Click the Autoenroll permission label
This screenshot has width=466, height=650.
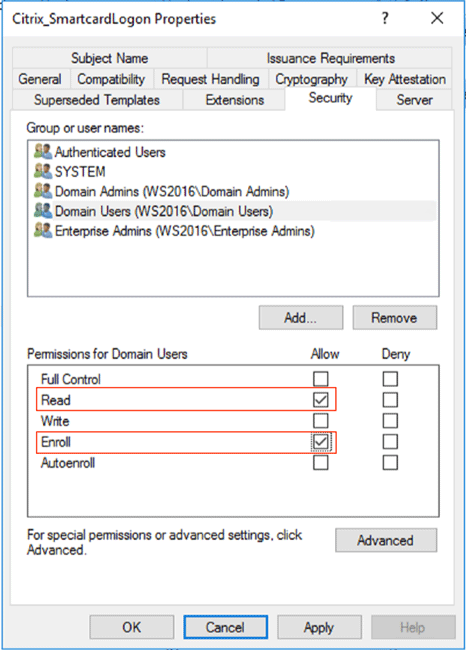[68, 463]
